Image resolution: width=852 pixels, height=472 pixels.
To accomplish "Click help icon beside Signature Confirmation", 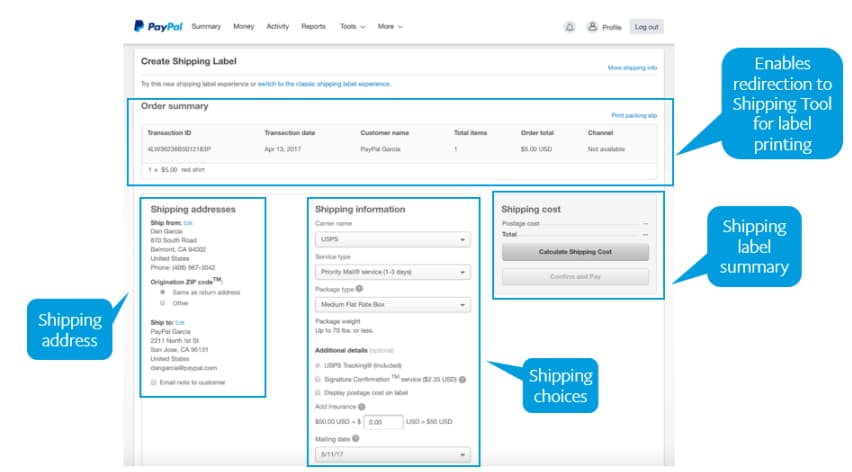I will click(x=463, y=379).
